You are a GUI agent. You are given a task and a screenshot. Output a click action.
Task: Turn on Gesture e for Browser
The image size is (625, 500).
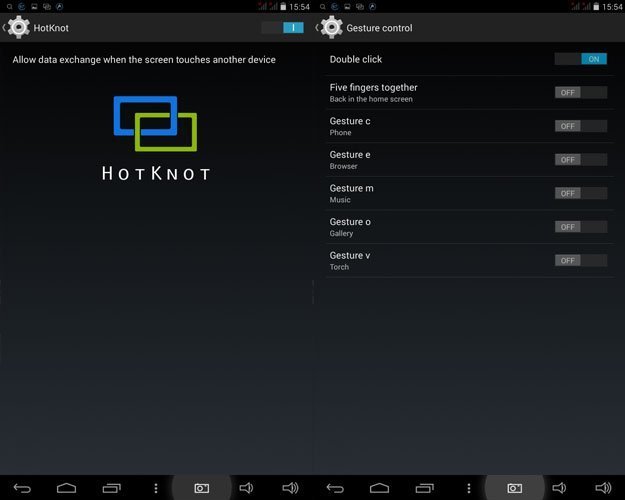pos(581,160)
